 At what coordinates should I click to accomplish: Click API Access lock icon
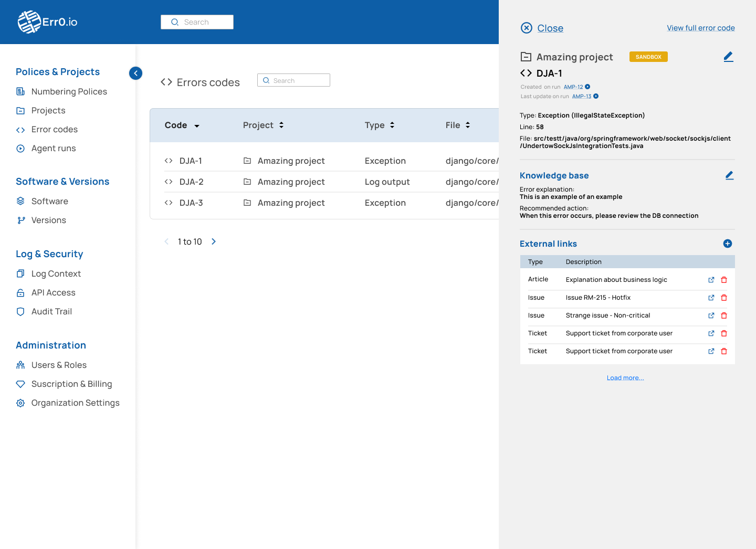20,293
